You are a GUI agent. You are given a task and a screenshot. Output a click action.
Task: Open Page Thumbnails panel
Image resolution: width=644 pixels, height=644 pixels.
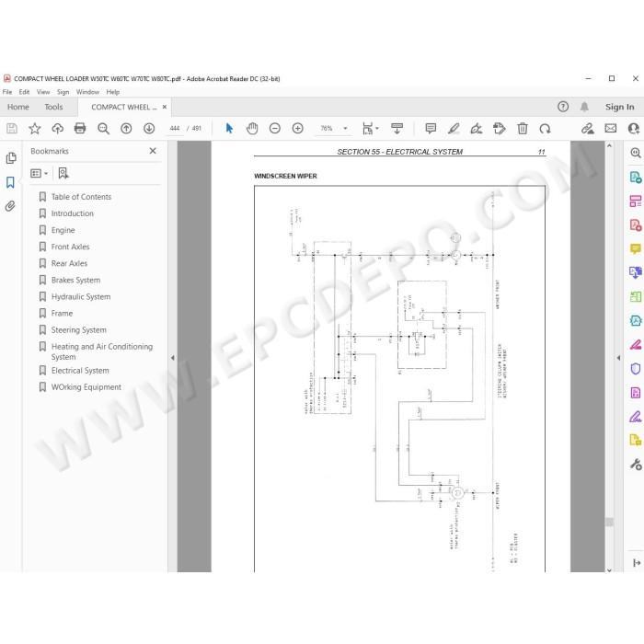coord(11,158)
